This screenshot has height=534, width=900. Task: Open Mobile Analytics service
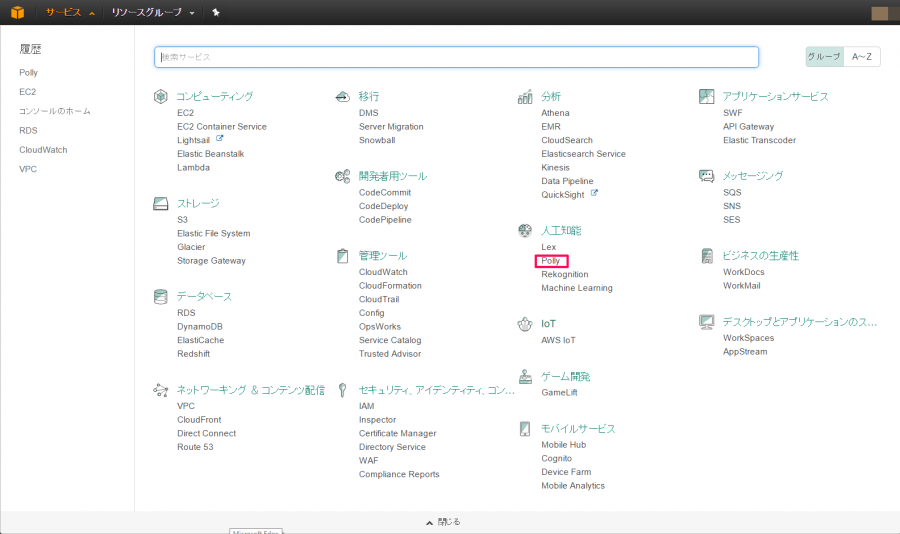[573, 486]
